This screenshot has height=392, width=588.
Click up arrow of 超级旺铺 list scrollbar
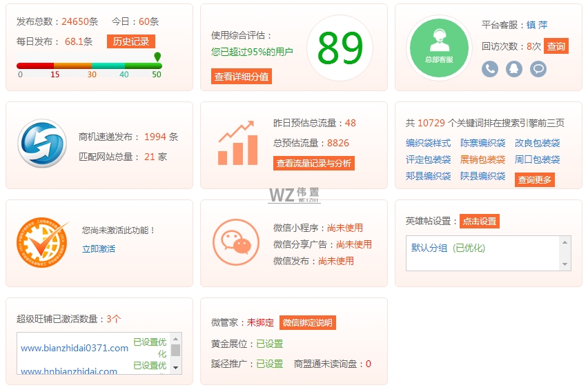175,339
